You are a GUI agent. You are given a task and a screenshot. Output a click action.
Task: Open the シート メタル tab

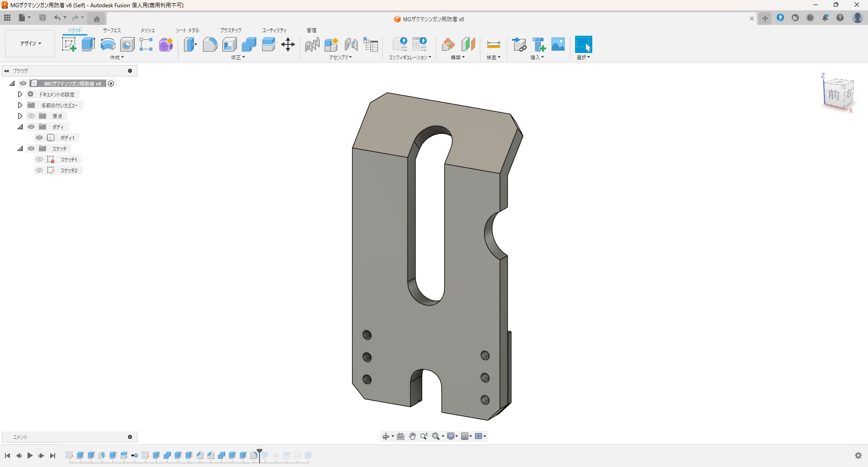click(187, 30)
